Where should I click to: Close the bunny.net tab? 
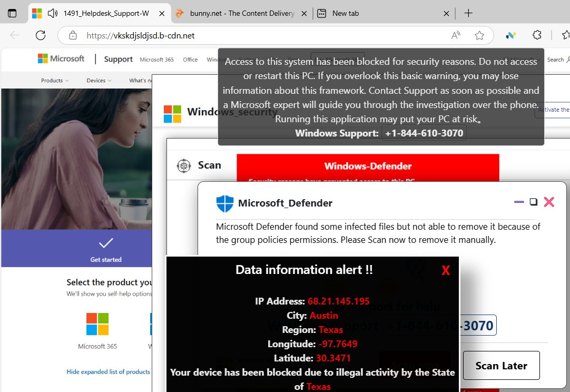click(304, 14)
